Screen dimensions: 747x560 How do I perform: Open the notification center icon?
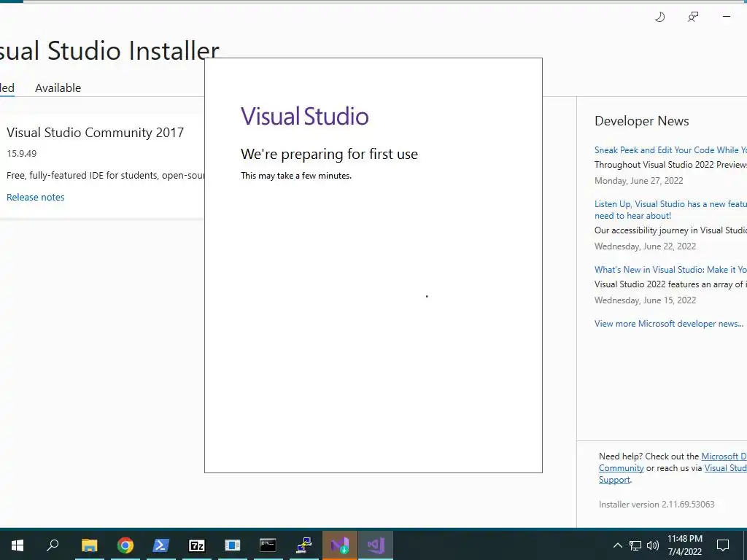point(723,545)
